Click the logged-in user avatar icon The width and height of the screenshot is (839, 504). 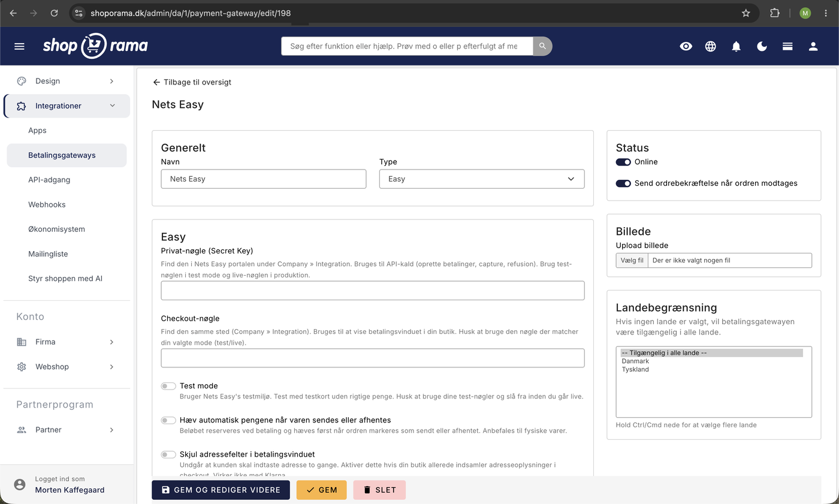click(x=20, y=484)
